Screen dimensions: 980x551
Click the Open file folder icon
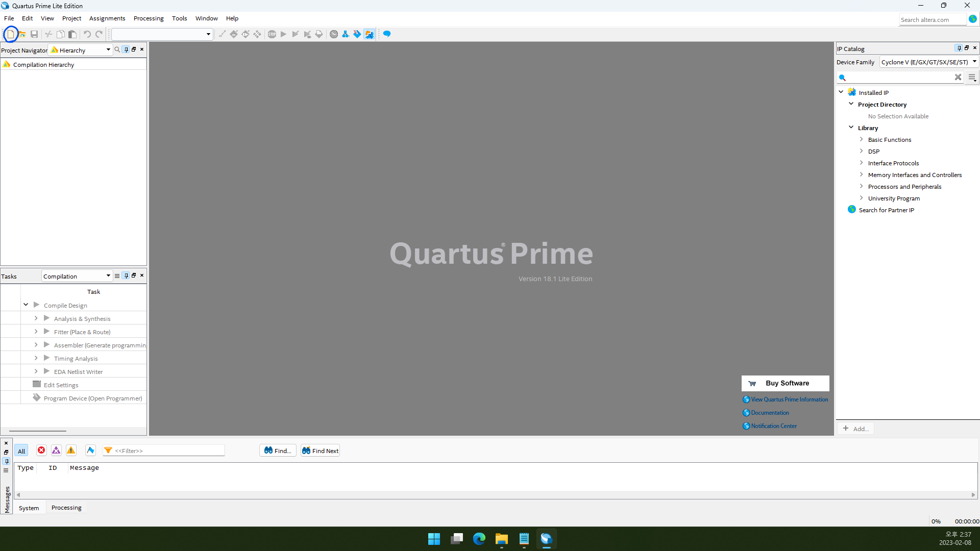[22, 34]
